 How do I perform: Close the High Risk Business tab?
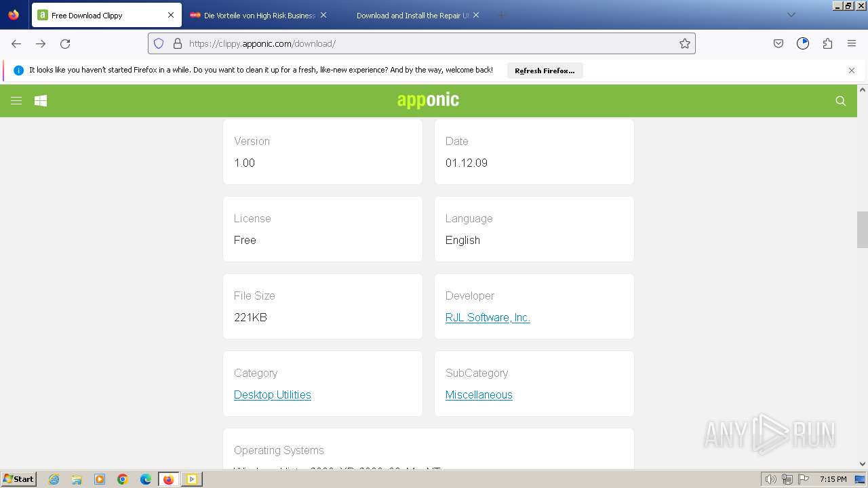coord(323,15)
